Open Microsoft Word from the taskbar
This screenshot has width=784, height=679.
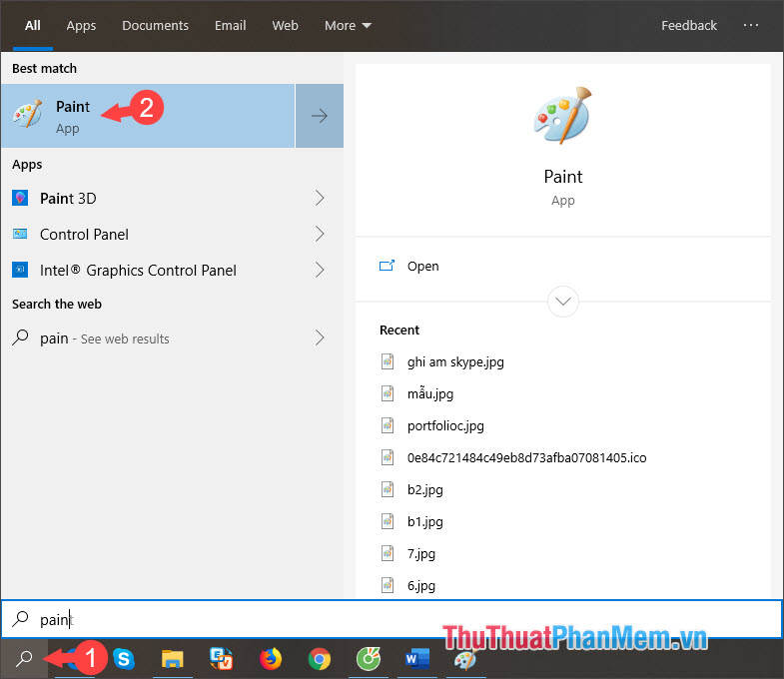[417, 659]
